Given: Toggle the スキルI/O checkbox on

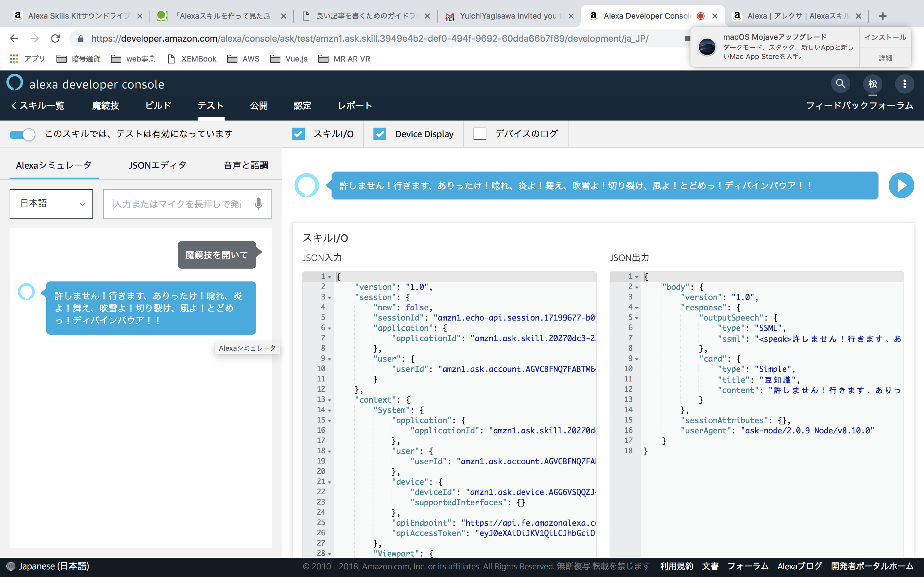Looking at the screenshot, I should 299,133.
